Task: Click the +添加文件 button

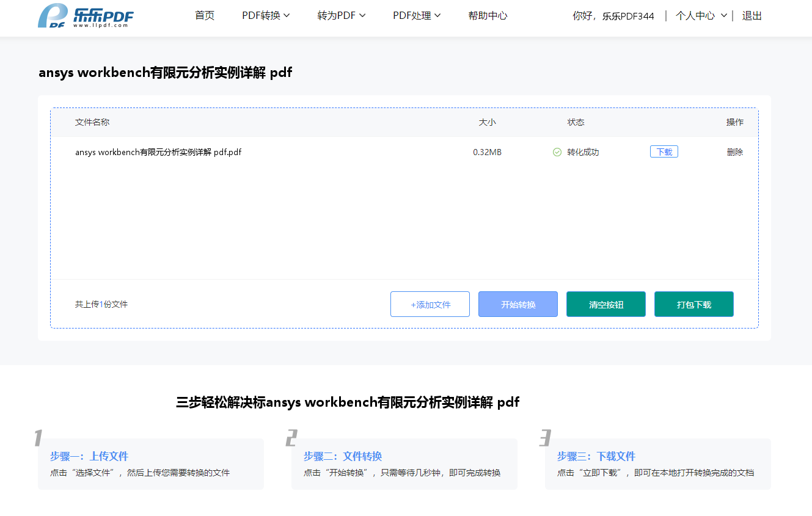Action: [x=430, y=304]
